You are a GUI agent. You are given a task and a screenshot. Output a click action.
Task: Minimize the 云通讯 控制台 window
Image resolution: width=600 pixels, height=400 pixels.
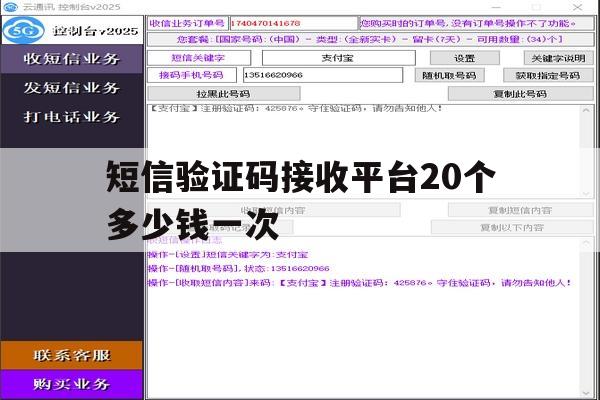496,7
